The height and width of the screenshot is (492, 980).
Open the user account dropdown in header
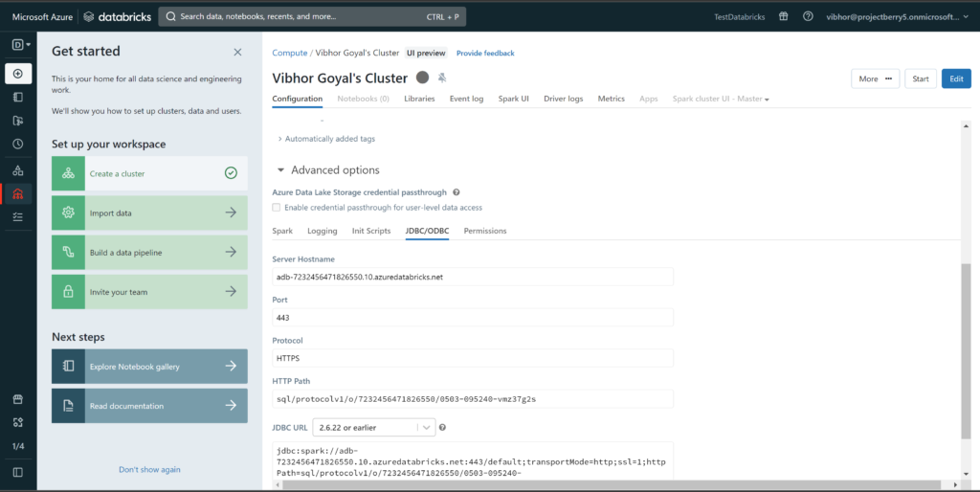point(896,17)
